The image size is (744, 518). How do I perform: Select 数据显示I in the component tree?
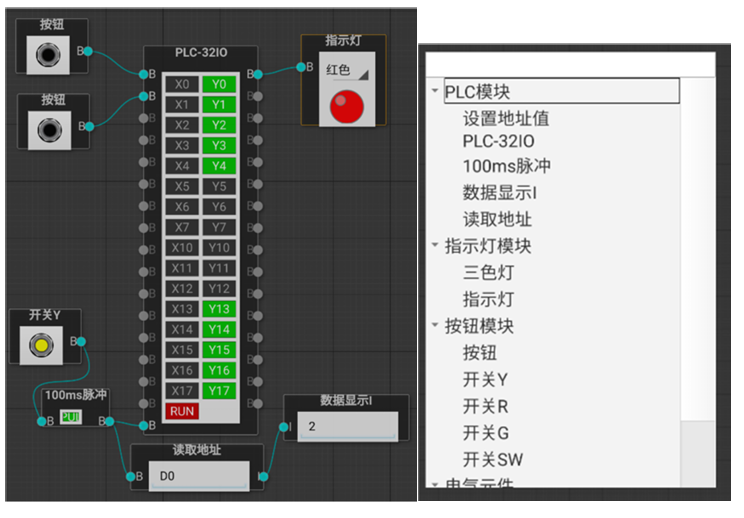click(500, 193)
